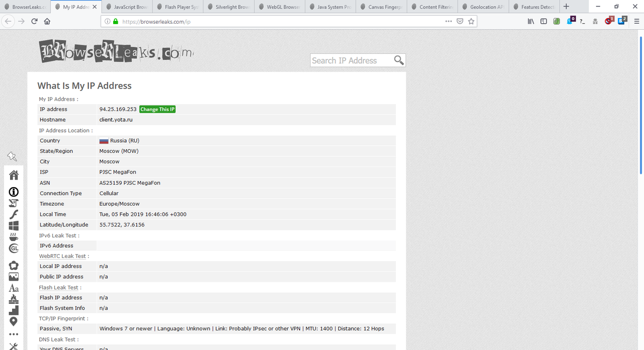Image resolution: width=644 pixels, height=350 pixels.
Task: Click the BrowserLeaks.com logo
Action: tap(116, 51)
